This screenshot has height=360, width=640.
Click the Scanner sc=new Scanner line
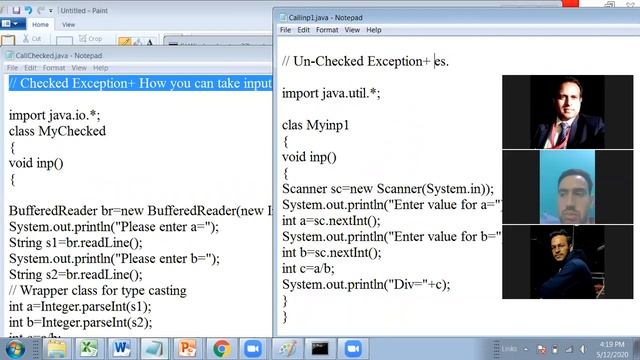click(388, 189)
